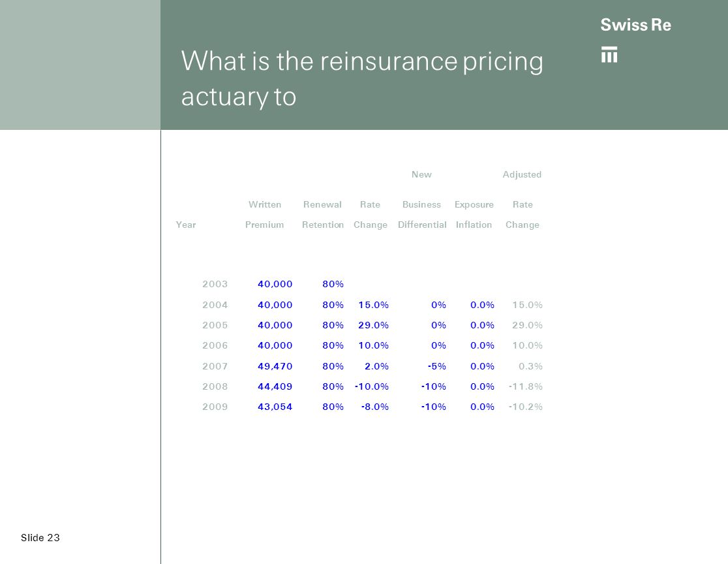
Task: Click the Slide 23 label
Action: [x=40, y=537]
